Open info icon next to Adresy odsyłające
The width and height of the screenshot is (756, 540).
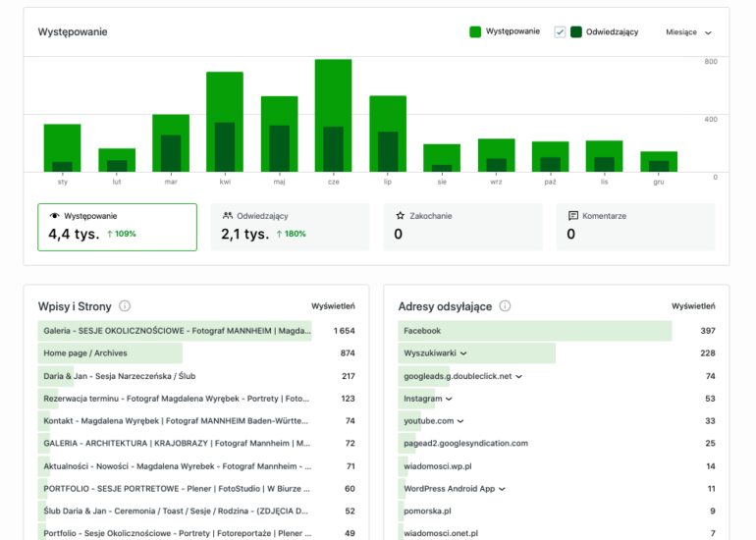point(505,306)
